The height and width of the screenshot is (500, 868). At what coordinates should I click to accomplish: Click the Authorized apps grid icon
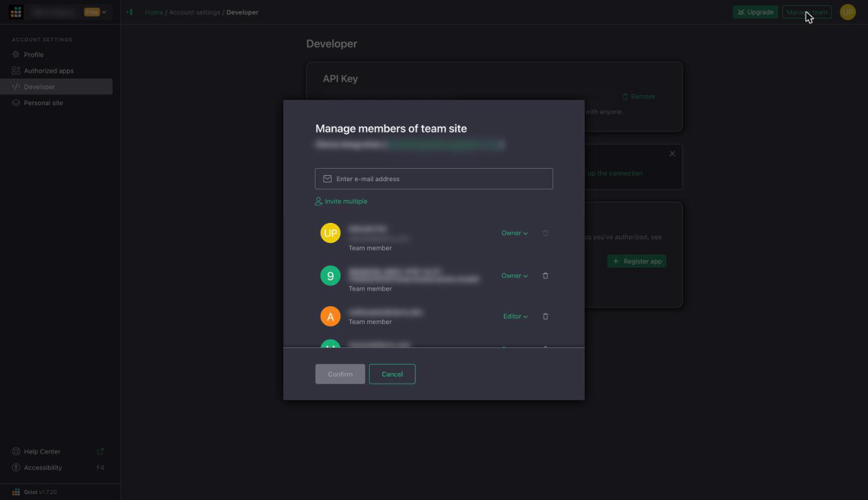point(16,70)
